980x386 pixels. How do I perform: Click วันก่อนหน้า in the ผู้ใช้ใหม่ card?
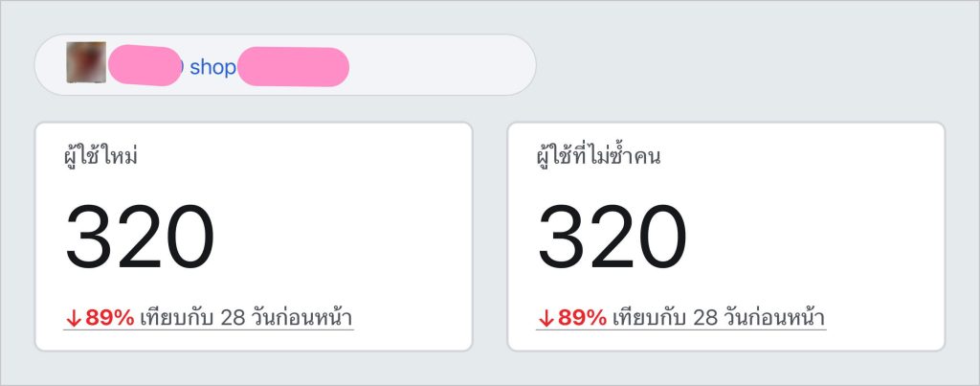coord(301,318)
